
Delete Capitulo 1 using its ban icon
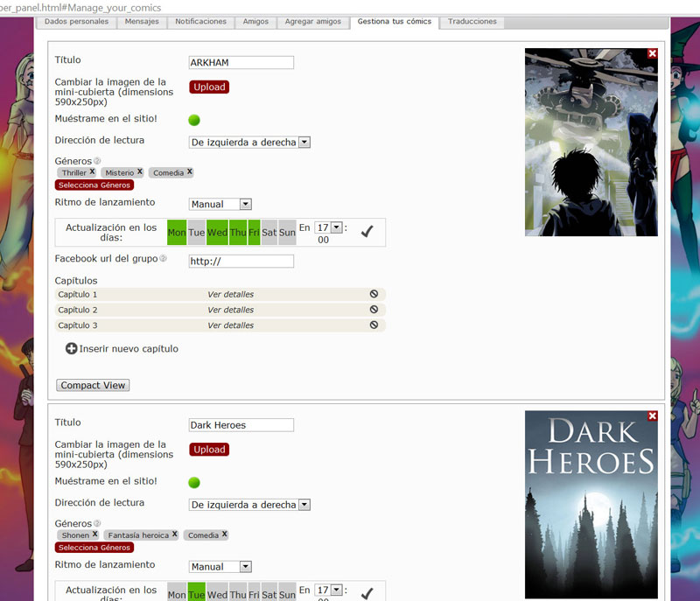pyautogui.click(x=374, y=294)
